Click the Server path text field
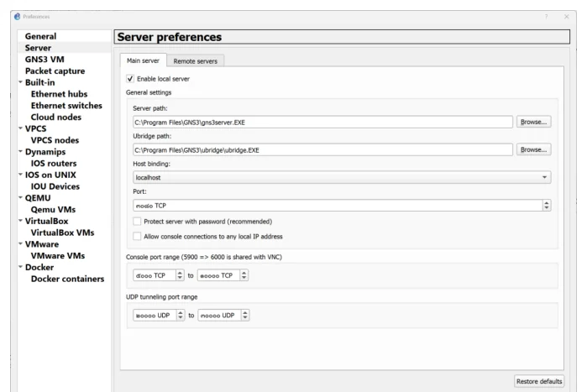 coord(322,123)
